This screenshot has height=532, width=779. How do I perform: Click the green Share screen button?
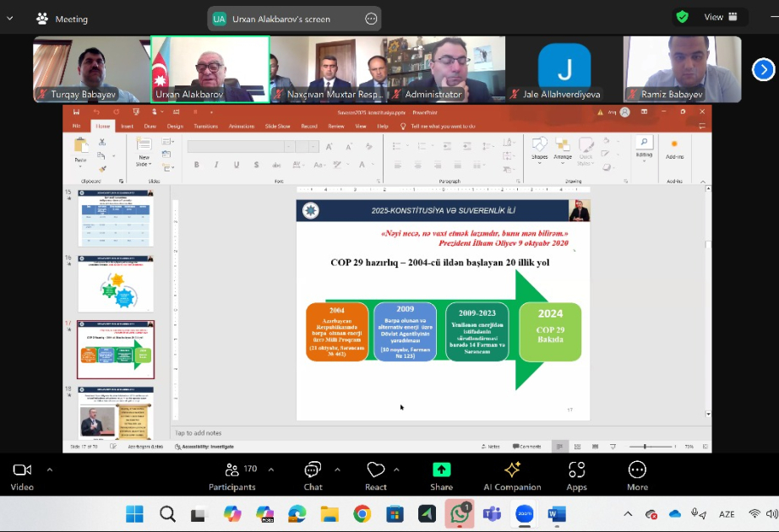pyautogui.click(x=441, y=476)
